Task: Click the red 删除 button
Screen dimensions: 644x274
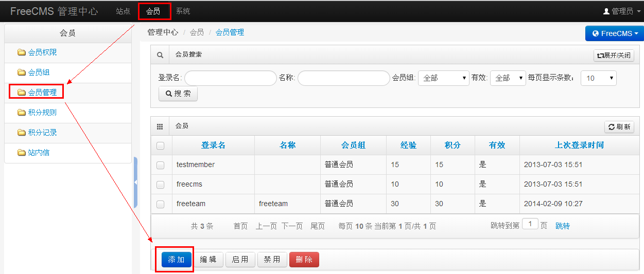Action: pos(304,260)
